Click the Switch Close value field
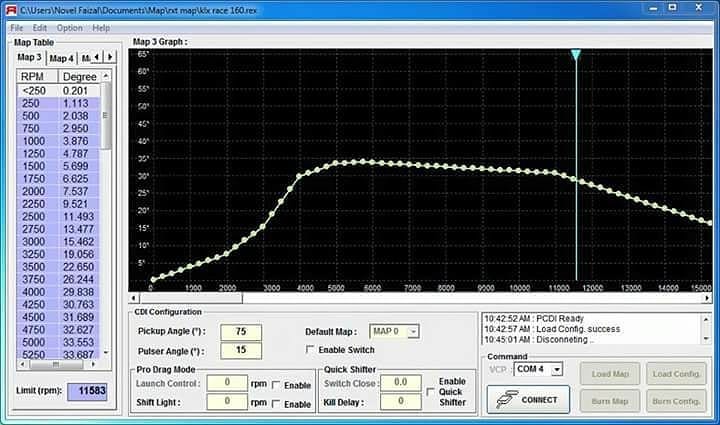The height and width of the screenshot is (425, 720). [x=400, y=383]
